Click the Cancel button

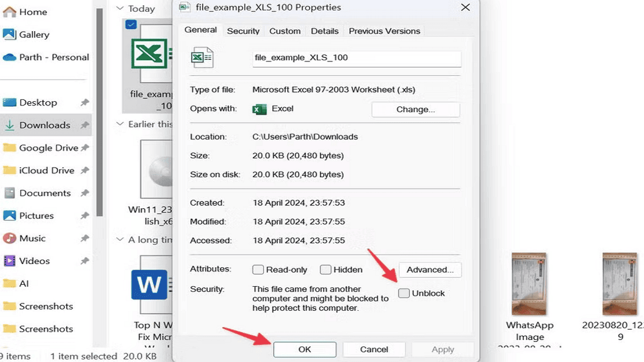374,349
